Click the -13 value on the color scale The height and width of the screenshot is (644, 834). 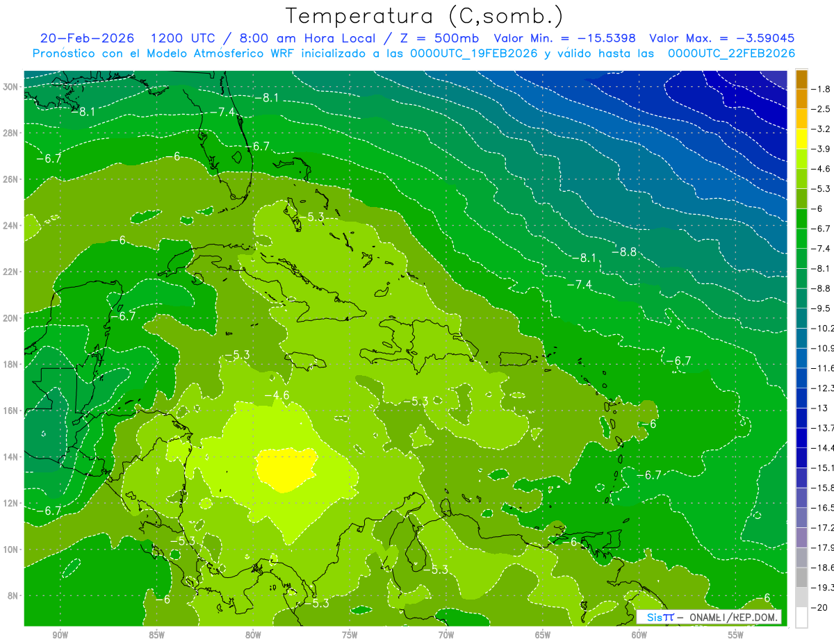tap(821, 408)
